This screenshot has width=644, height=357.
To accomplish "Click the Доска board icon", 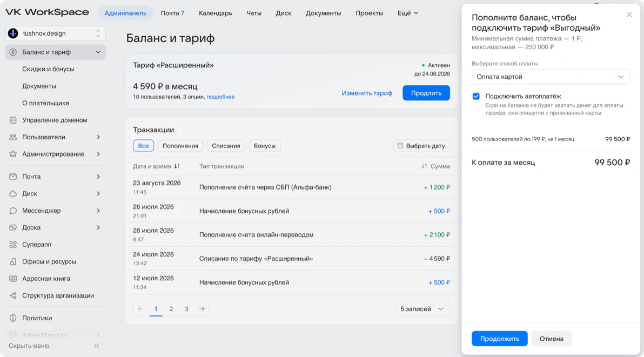I will tap(13, 227).
